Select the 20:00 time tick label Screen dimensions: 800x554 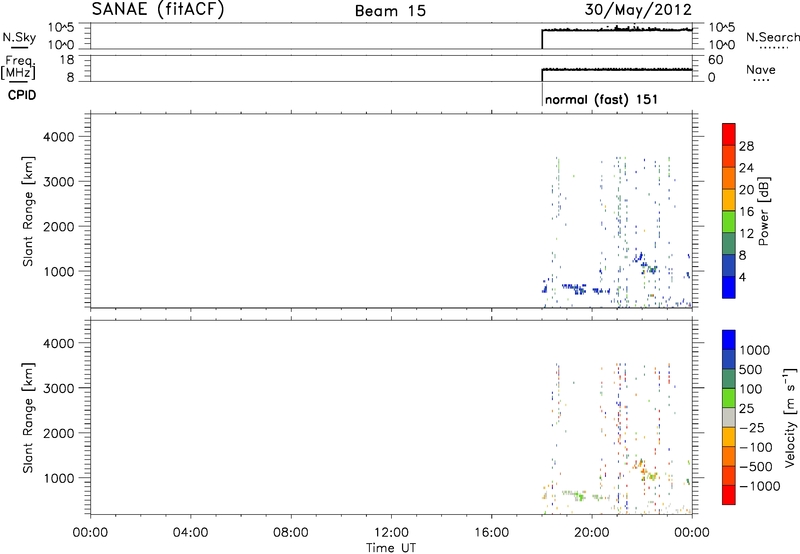tap(592, 532)
